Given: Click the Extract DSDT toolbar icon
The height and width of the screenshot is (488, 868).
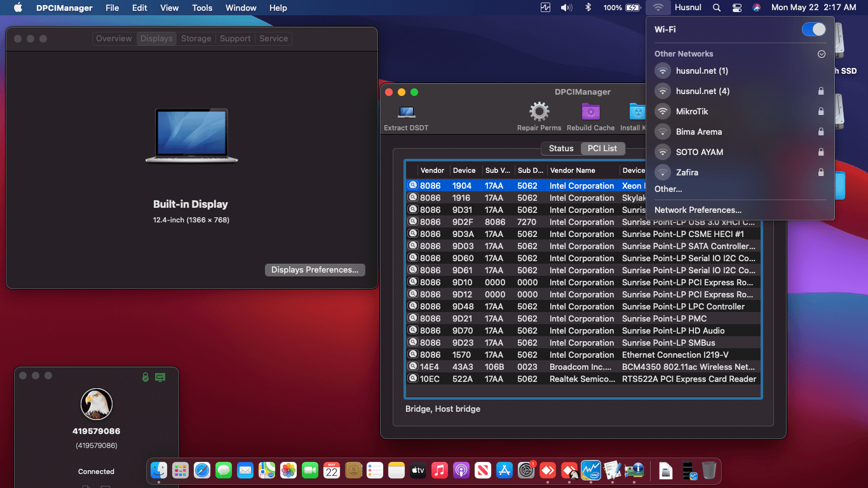Looking at the screenshot, I should pyautogui.click(x=406, y=112).
